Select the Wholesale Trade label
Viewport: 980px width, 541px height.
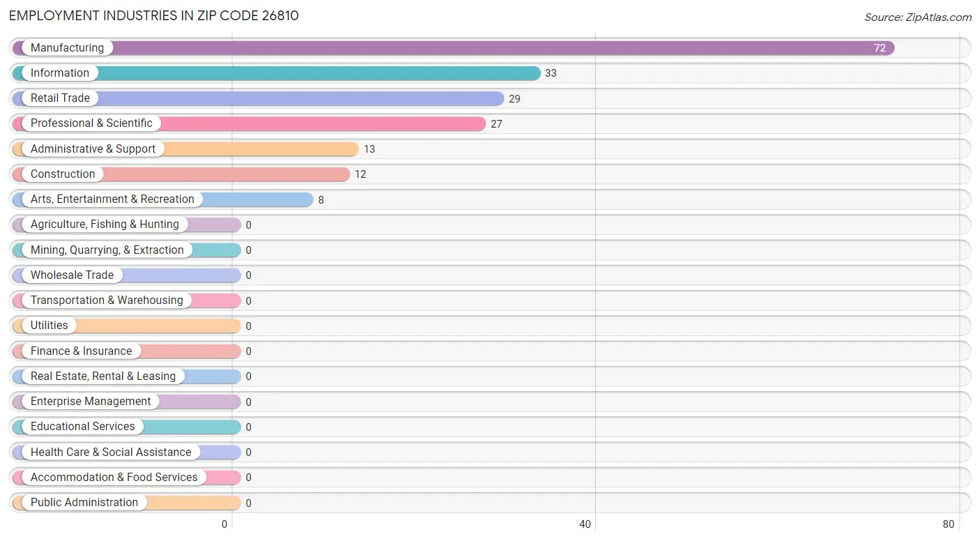(72, 275)
